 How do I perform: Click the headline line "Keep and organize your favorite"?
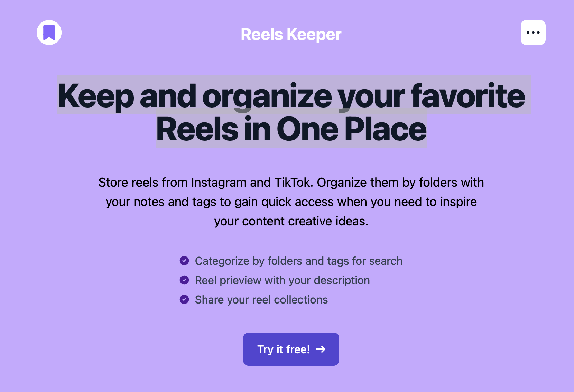coord(291,96)
